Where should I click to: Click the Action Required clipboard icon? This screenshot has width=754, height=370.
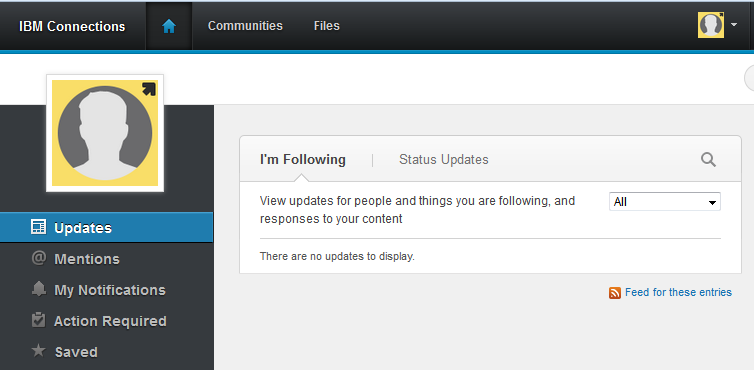pyautogui.click(x=38, y=320)
